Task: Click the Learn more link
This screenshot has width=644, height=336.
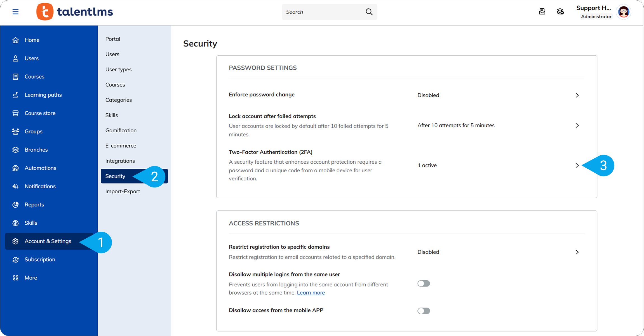Action: click(x=311, y=293)
